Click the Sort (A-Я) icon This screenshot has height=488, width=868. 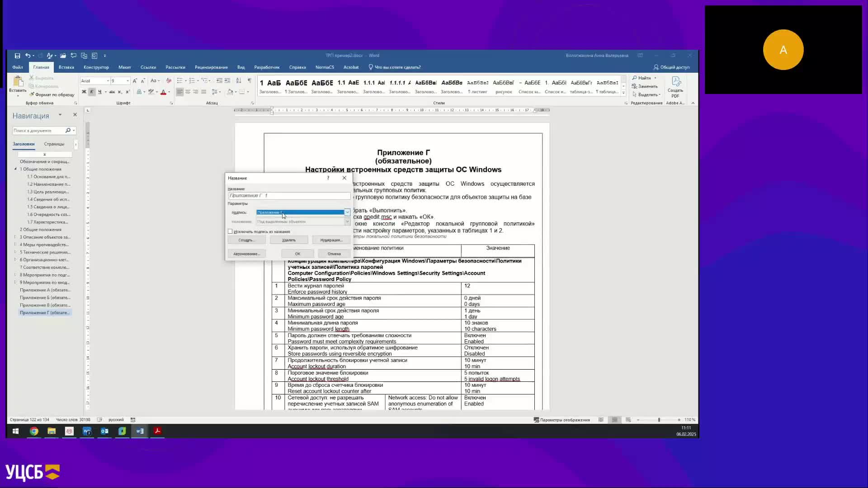tap(239, 80)
